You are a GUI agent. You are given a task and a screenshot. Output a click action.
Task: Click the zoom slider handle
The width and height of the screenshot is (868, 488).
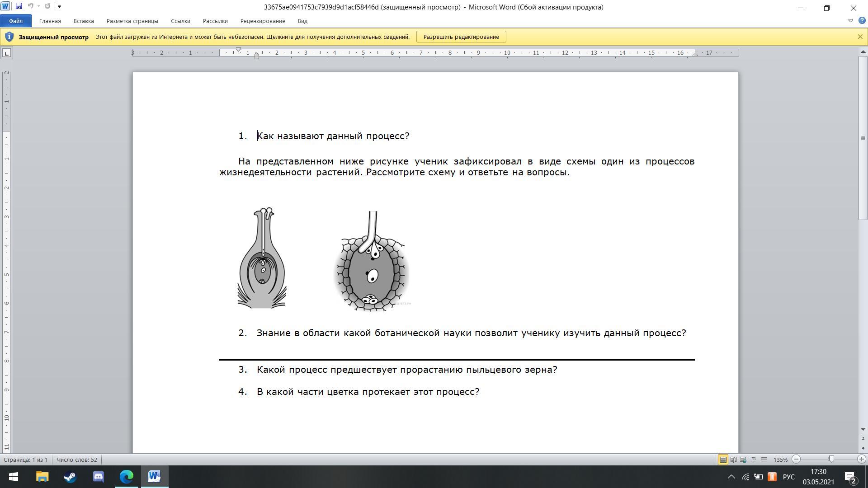pos(831,459)
